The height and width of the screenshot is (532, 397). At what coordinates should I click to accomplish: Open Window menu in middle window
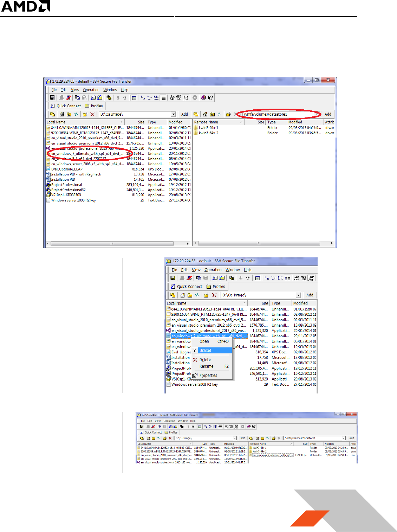[x=233, y=270]
